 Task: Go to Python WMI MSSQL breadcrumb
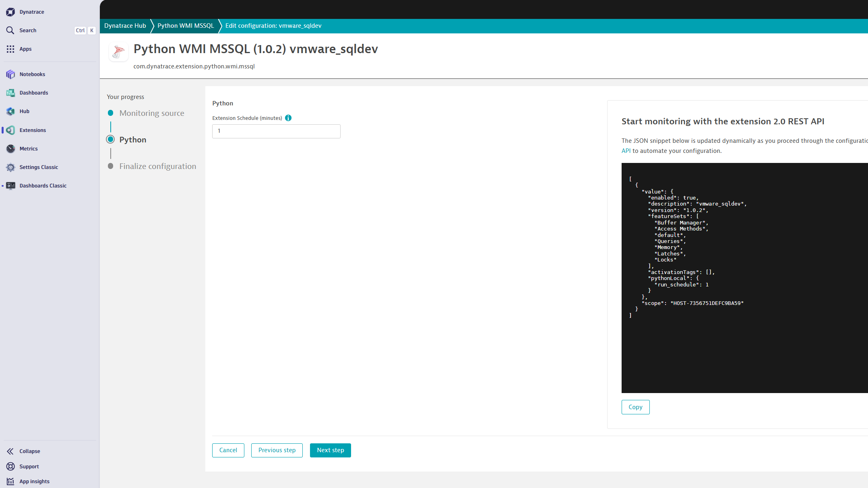pyautogui.click(x=186, y=26)
